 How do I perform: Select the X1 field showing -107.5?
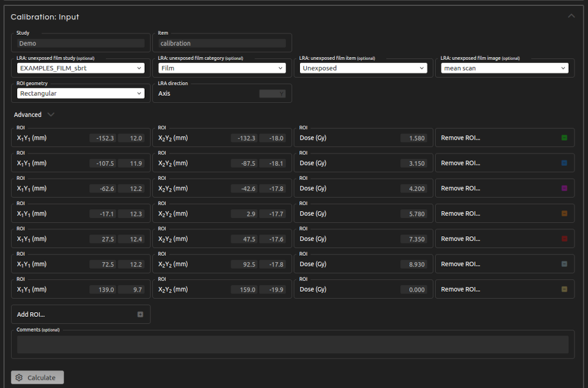tap(103, 163)
